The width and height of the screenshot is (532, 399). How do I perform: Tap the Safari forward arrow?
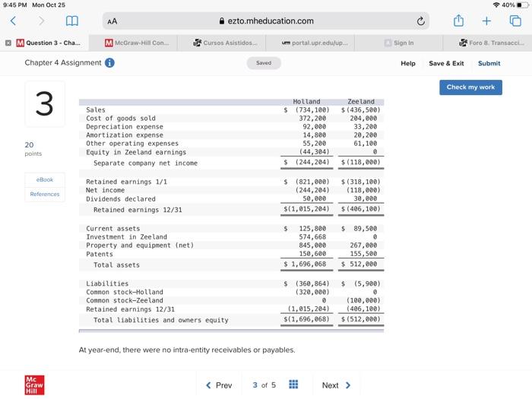pos(41,21)
